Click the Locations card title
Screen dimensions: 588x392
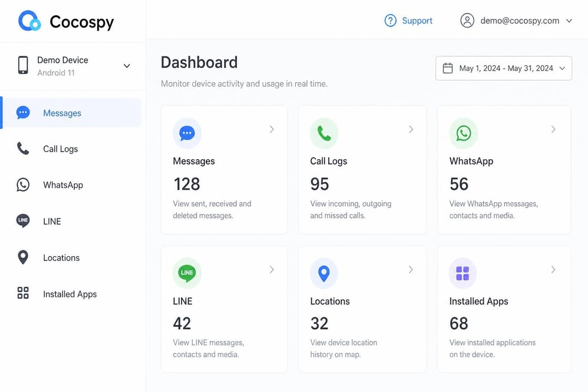[x=330, y=301]
